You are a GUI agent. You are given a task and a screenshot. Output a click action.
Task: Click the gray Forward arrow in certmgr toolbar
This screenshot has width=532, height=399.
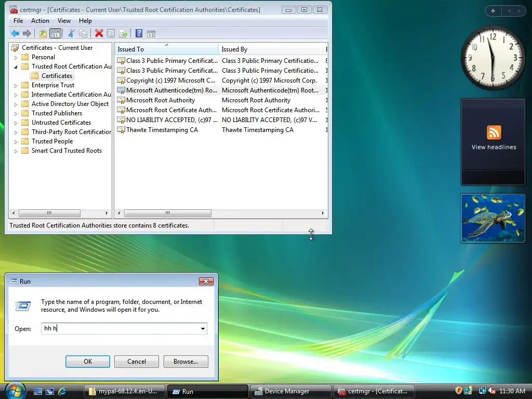coord(27,33)
